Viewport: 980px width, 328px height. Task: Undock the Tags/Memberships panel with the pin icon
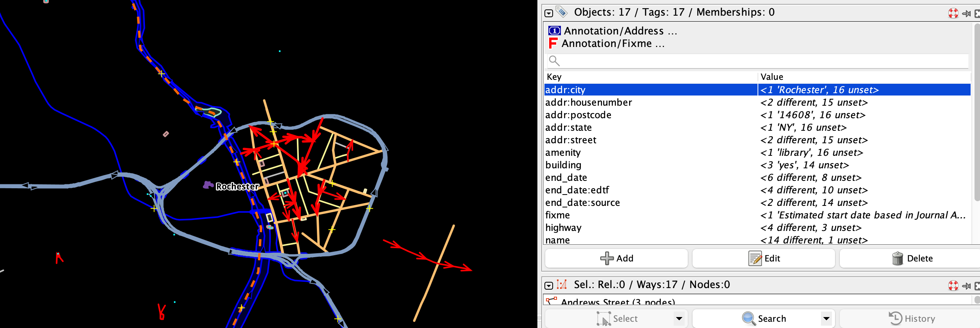pos(966,13)
